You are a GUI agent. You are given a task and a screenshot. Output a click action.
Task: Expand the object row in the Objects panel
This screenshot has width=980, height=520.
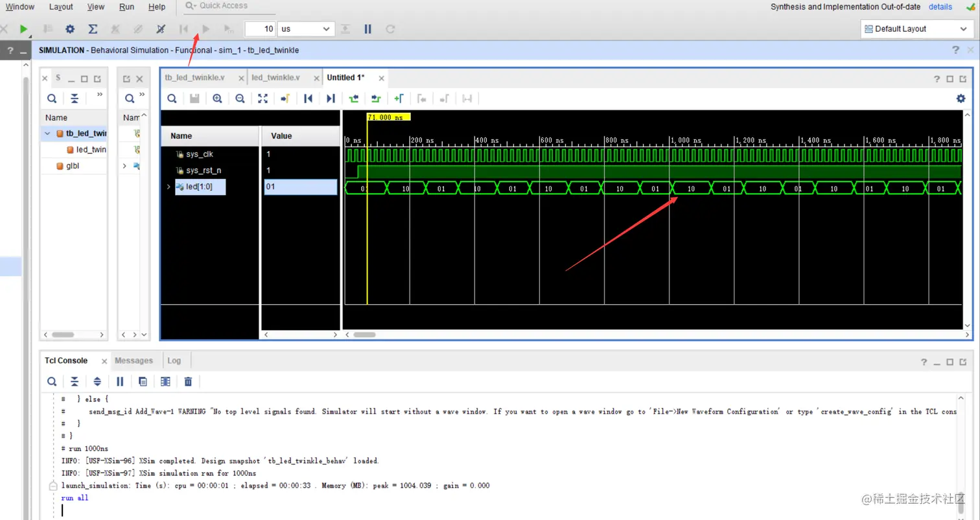tap(125, 166)
